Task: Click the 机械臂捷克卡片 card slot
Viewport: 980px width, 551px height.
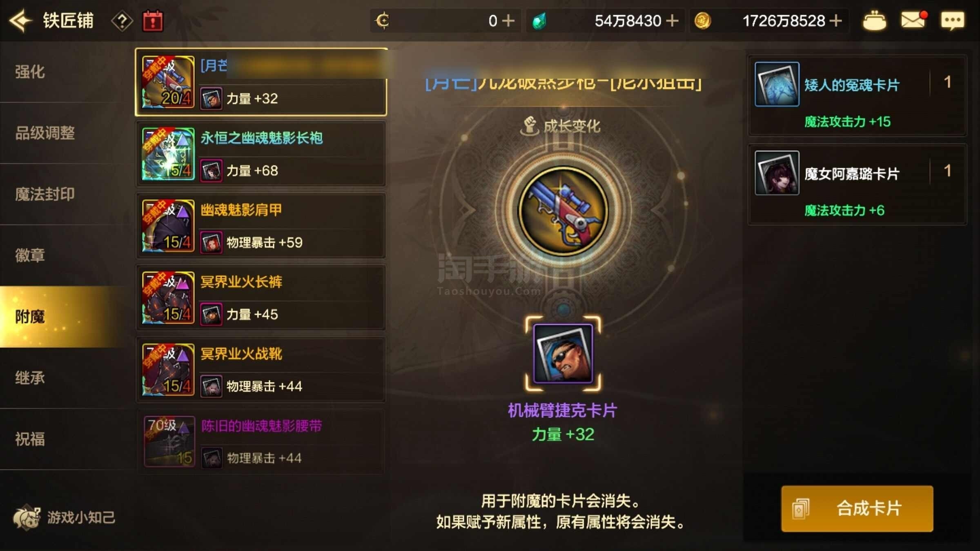Action: tap(563, 353)
